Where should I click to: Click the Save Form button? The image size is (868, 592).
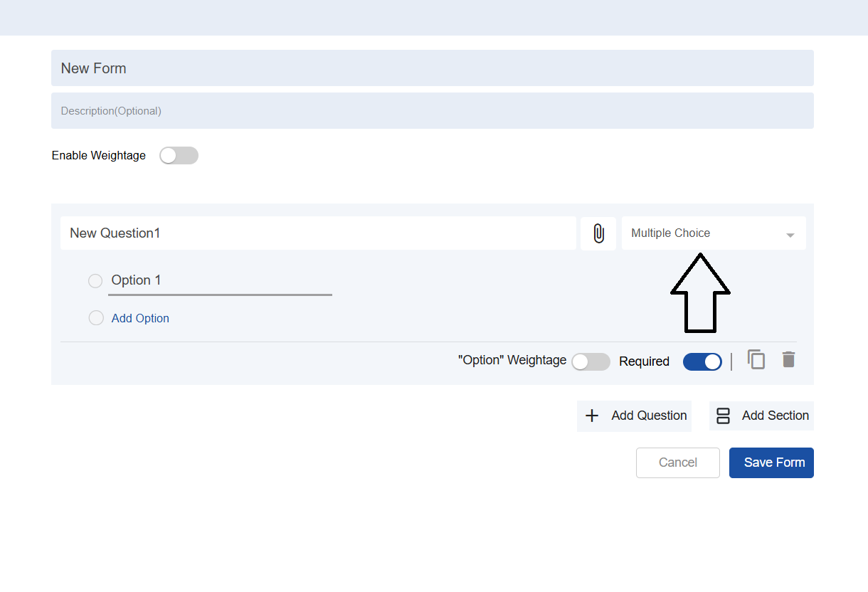[x=771, y=462]
